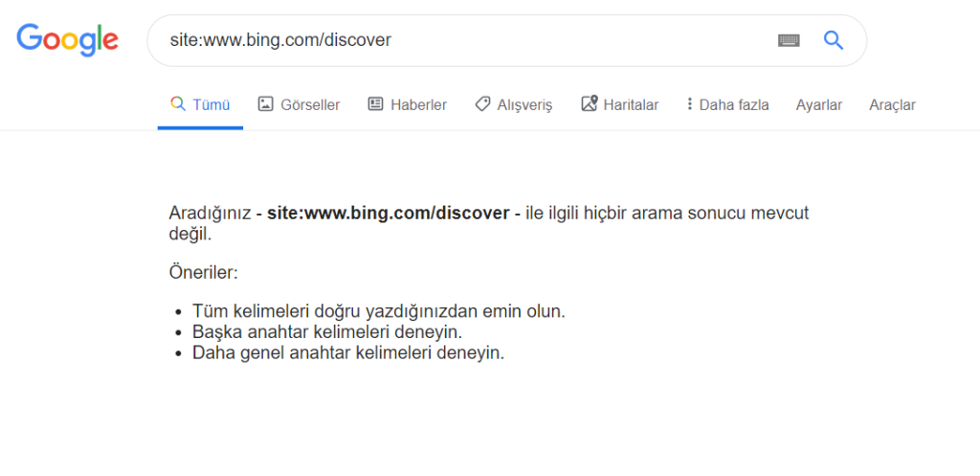The height and width of the screenshot is (476, 980).
Task: Open Ayarlar settings menu
Action: coord(819,105)
